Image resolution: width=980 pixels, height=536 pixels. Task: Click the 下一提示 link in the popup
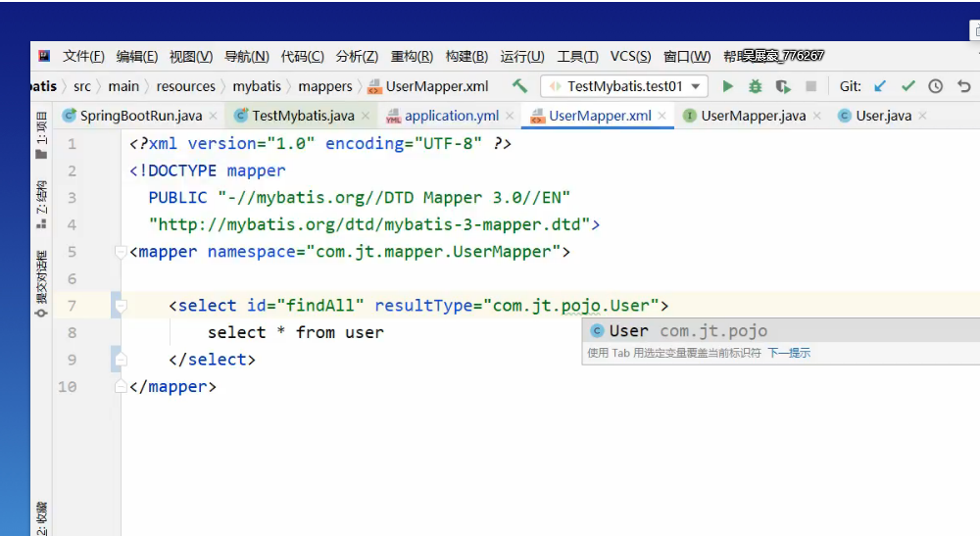click(789, 353)
